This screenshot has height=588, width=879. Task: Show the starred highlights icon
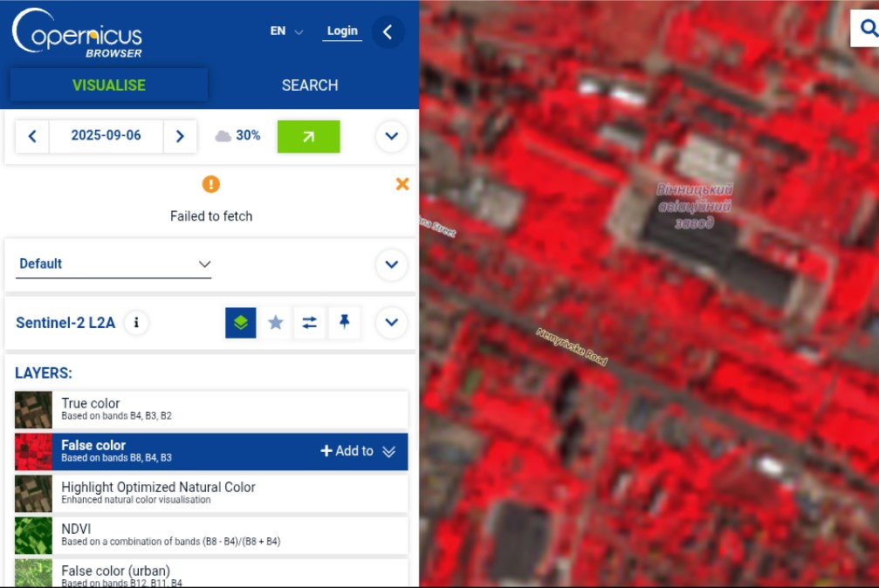(276, 323)
